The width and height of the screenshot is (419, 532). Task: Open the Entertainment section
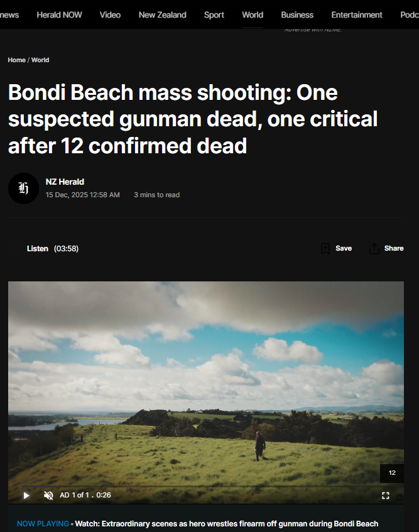[x=357, y=15]
